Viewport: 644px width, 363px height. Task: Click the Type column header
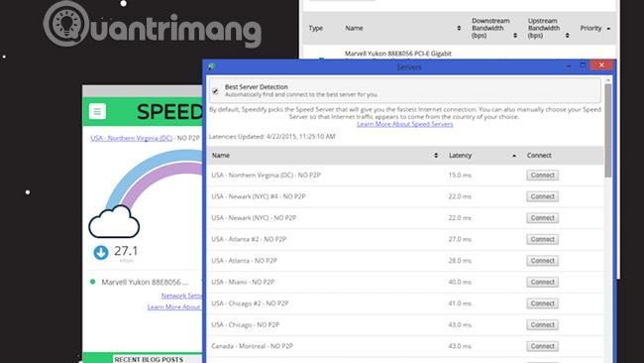[x=315, y=29]
